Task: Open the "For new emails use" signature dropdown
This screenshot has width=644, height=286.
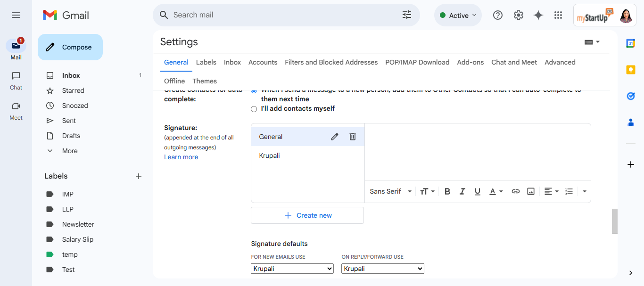Action: tap(292, 269)
